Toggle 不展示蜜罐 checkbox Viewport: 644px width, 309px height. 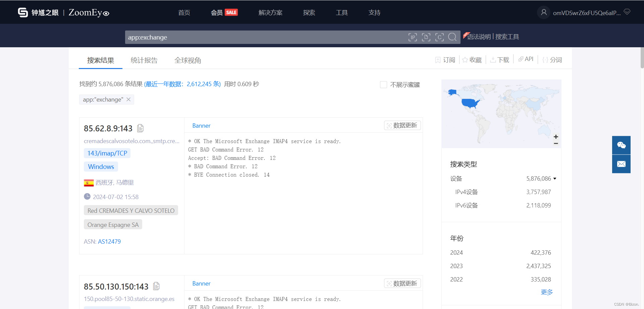pyautogui.click(x=383, y=84)
